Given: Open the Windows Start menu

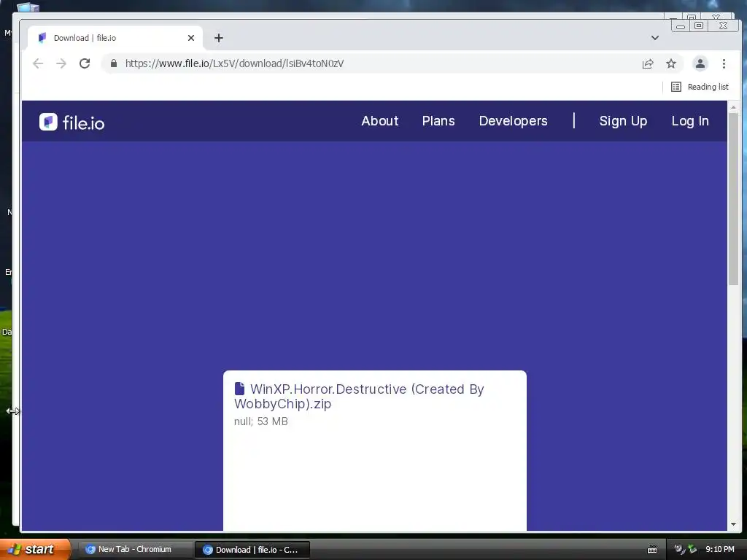Looking at the screenshot, I should pos(35,550).
